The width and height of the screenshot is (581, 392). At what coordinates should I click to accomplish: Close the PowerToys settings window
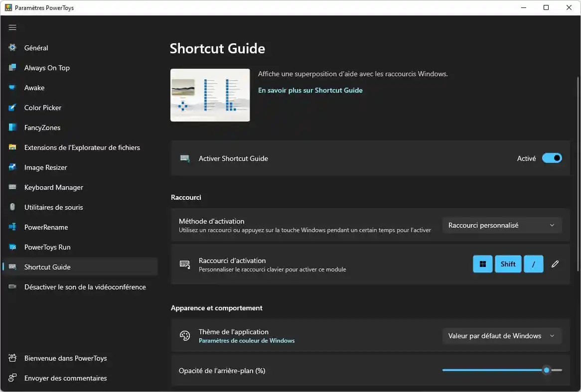pyautogui.click(x=569, y=7)
